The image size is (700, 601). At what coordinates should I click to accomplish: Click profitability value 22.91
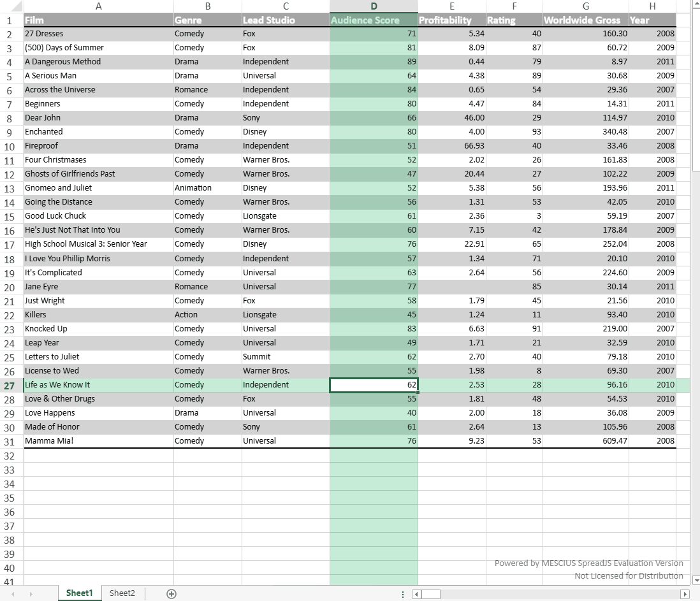[x=452, y=244]
